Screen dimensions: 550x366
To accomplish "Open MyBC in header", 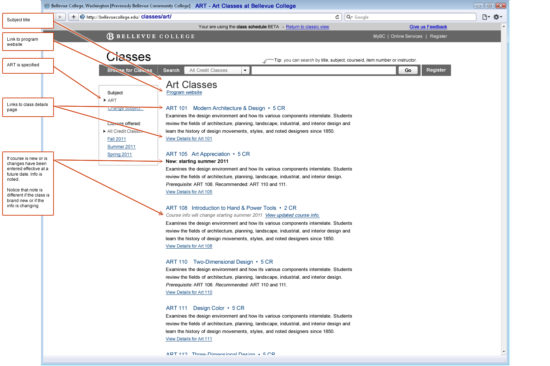I will click(379, 36).
